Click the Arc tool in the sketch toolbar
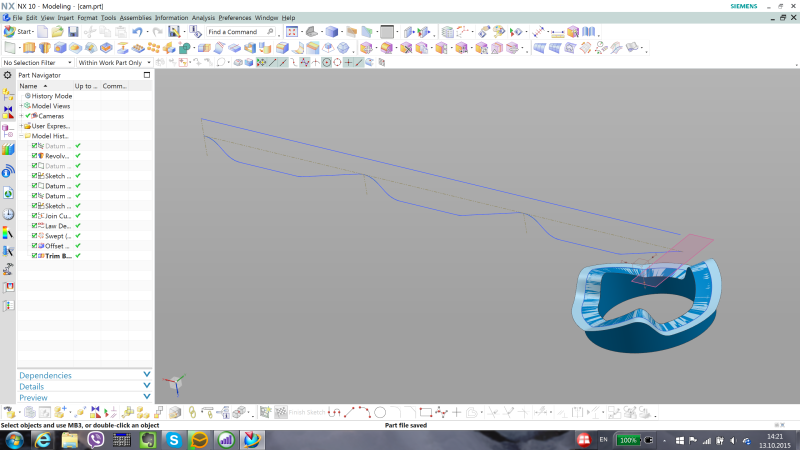 click(364, 412)
